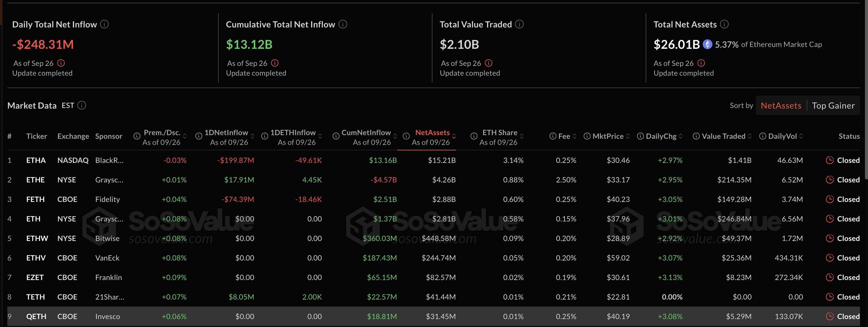Screen dimensions: 868x327
Task: Click the Exchange column header
Action: 73,136
